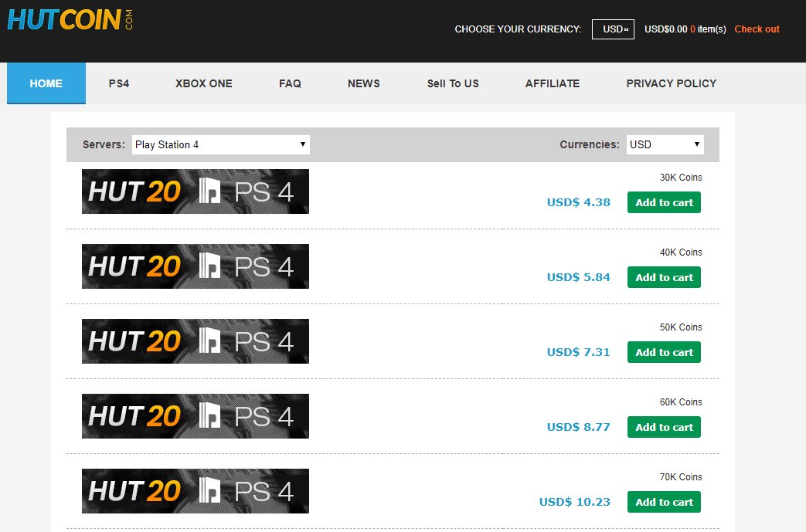Click HUT 20 PS4 banner for 50K Coins
Viewport: 806px width, 532px height.
[x=196, y=341]
